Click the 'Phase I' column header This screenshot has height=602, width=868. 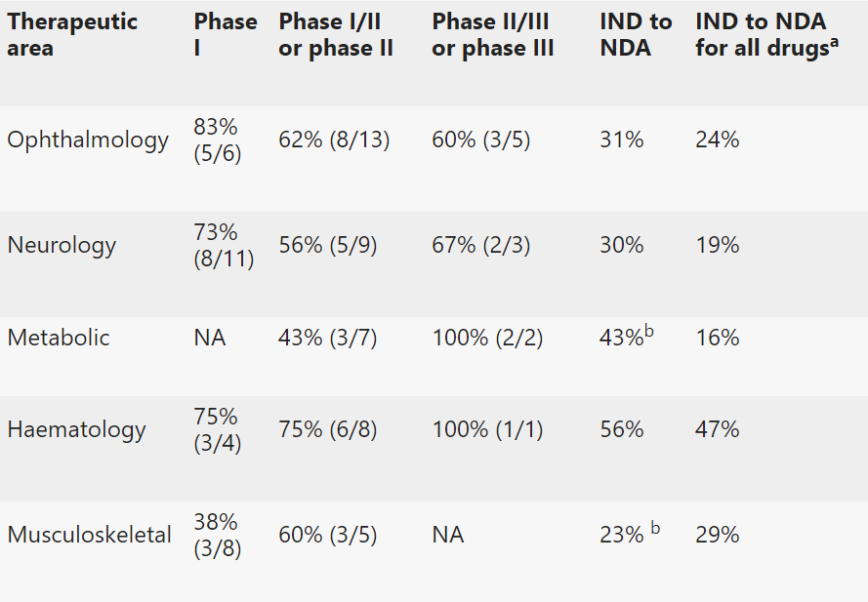225,35
